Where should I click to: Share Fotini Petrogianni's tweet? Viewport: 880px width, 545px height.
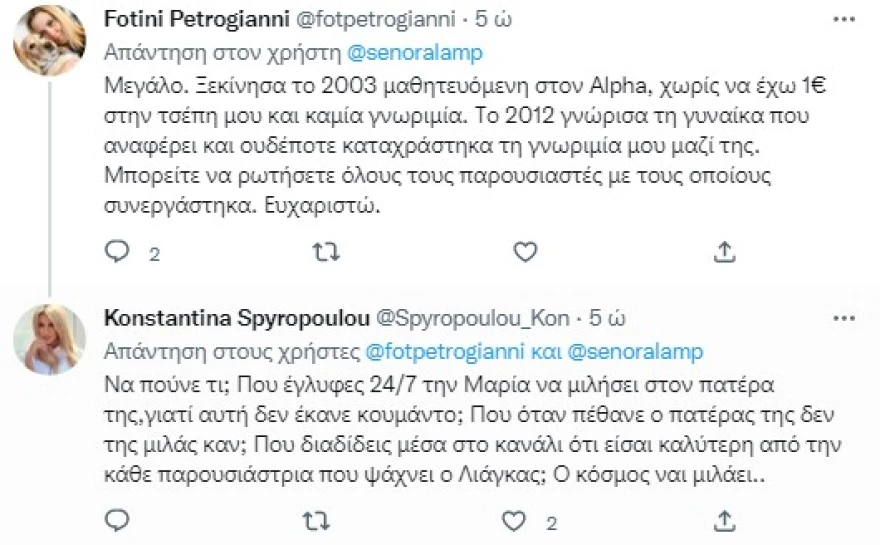point(727,252)
